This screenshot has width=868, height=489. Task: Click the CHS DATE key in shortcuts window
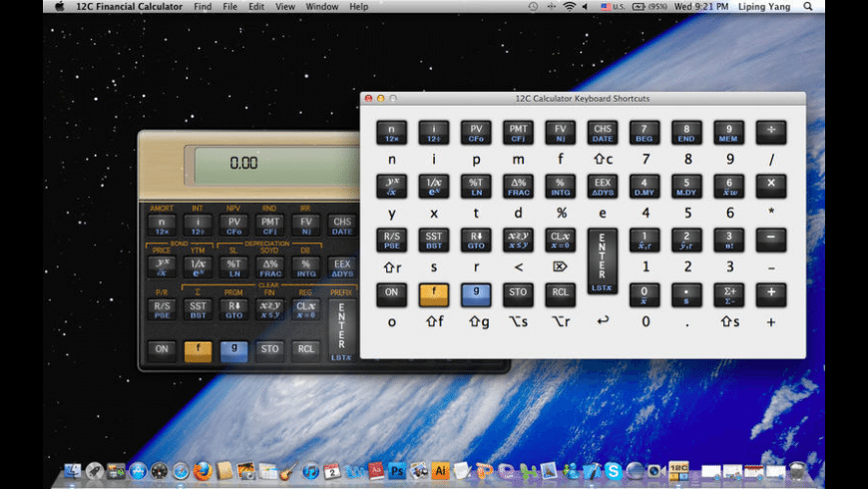coord(603,133)
